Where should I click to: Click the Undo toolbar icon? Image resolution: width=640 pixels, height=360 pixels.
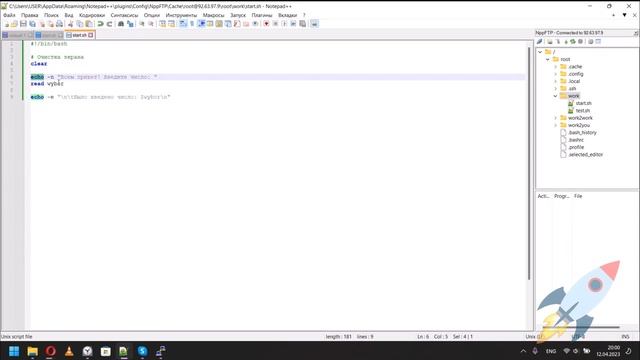[x=100, y=24]
